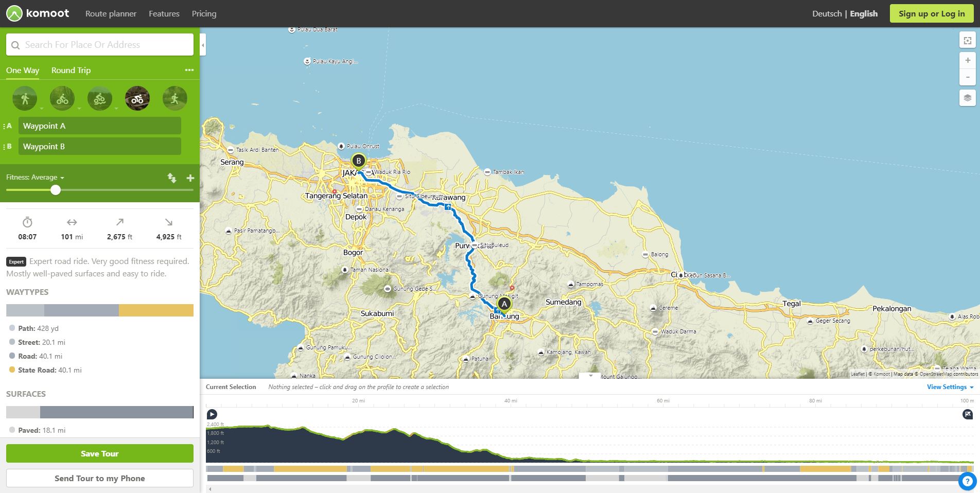The width and height of the screenshot is (980, 493).
Task: Click the finish flag icon on profile
Action: (x=968, y=414)
